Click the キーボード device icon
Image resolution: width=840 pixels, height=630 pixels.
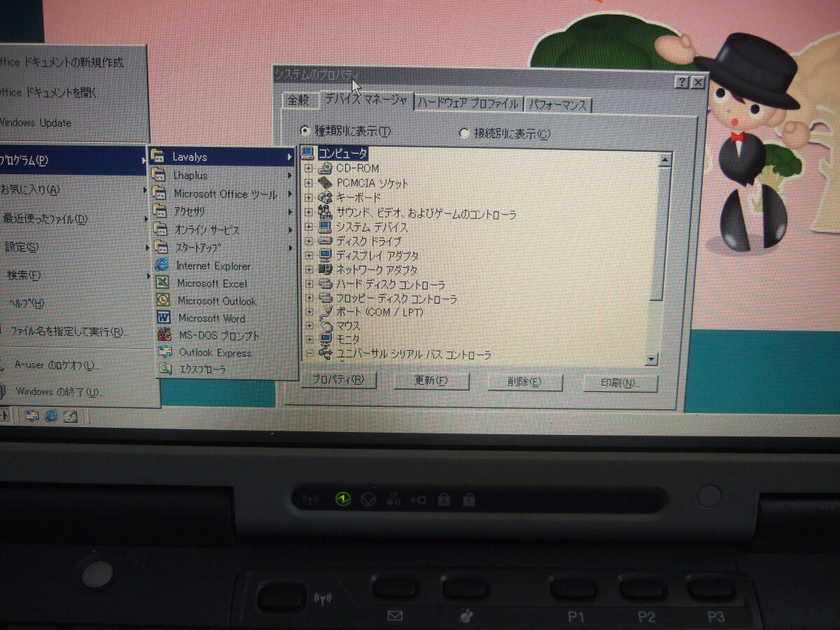[x=325, y=198]
